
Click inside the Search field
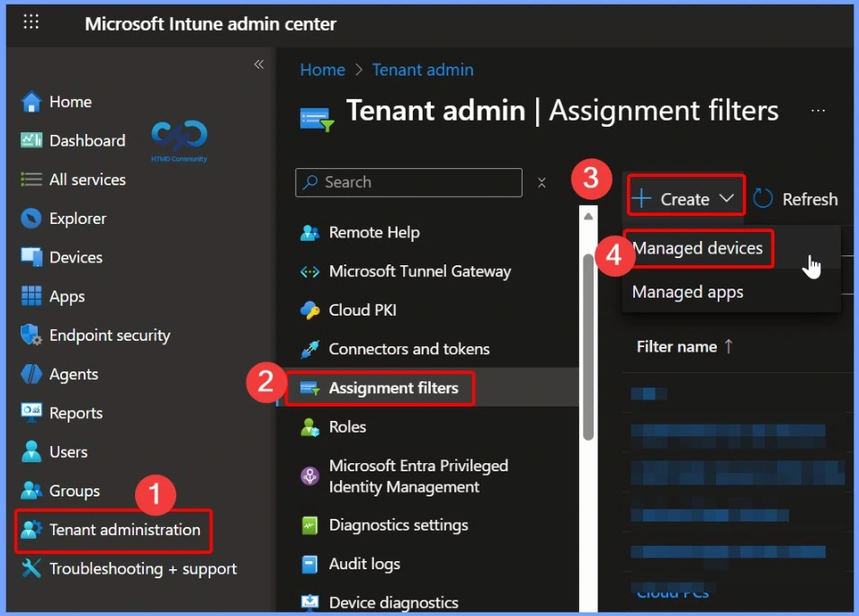(408, 183)
